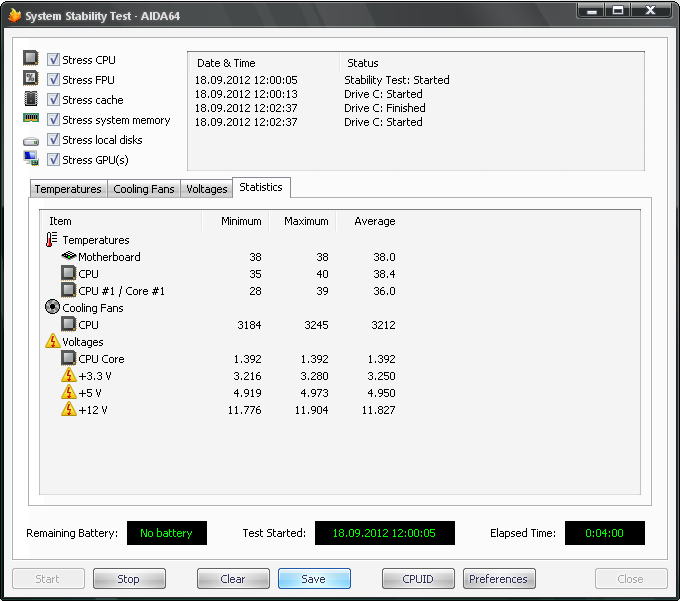Click the CPU Core voltage chip icon

pyautogui.click(x=69, y=358)
